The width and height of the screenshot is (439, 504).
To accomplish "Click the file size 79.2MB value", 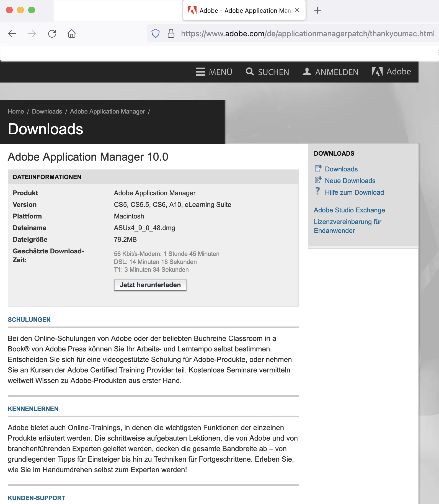I will [125, 240].
